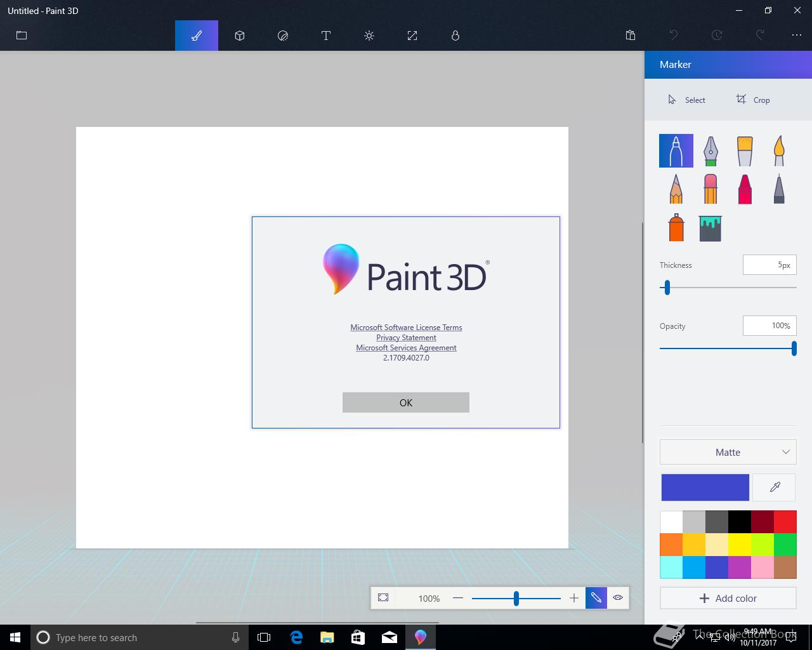Click the Paste clipboard icon
The width and height of the screenshot is (812, 650).
pos(631,36)
